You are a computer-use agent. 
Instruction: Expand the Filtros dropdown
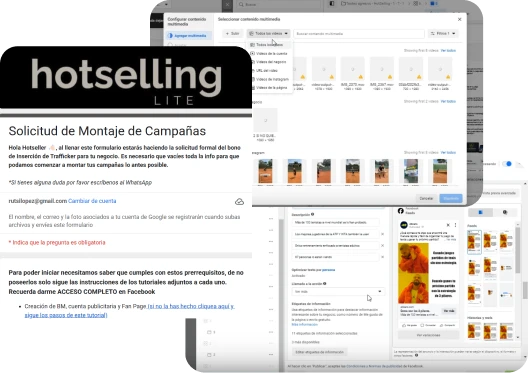442,33
